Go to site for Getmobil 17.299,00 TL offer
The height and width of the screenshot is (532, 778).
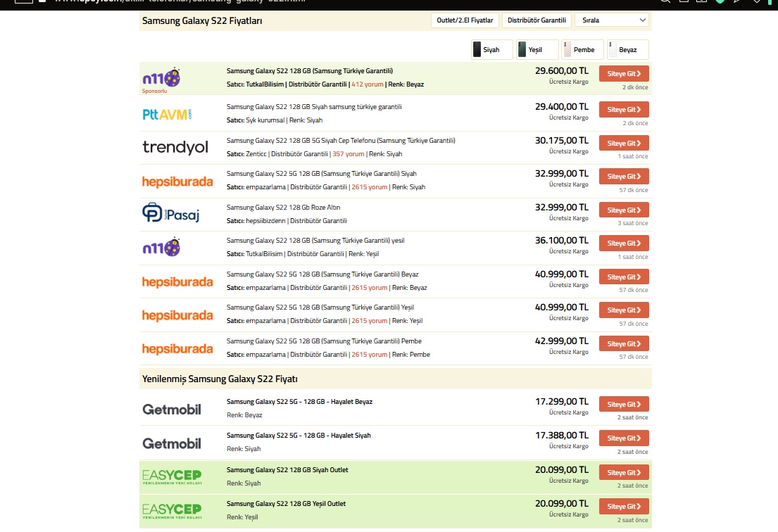(624, 404)
